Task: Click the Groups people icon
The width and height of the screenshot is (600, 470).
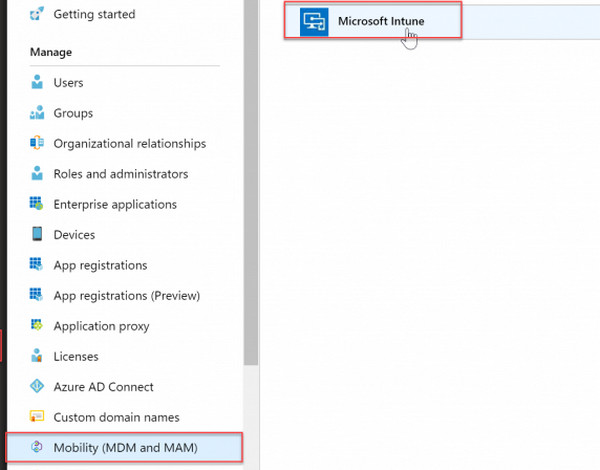Action: [37, 113]
